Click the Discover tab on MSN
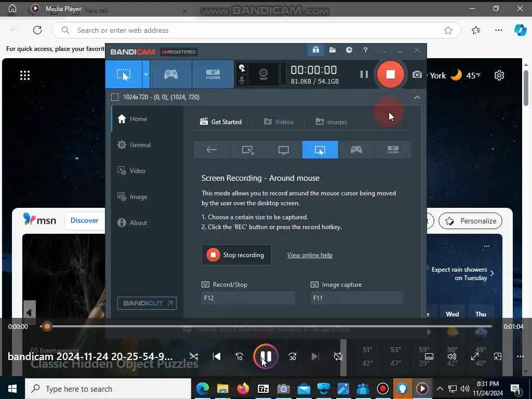532x399 pixels. (84, 220)
